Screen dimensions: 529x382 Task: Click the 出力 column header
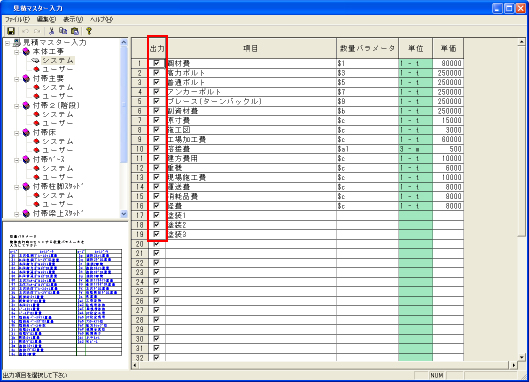point(157,49)
